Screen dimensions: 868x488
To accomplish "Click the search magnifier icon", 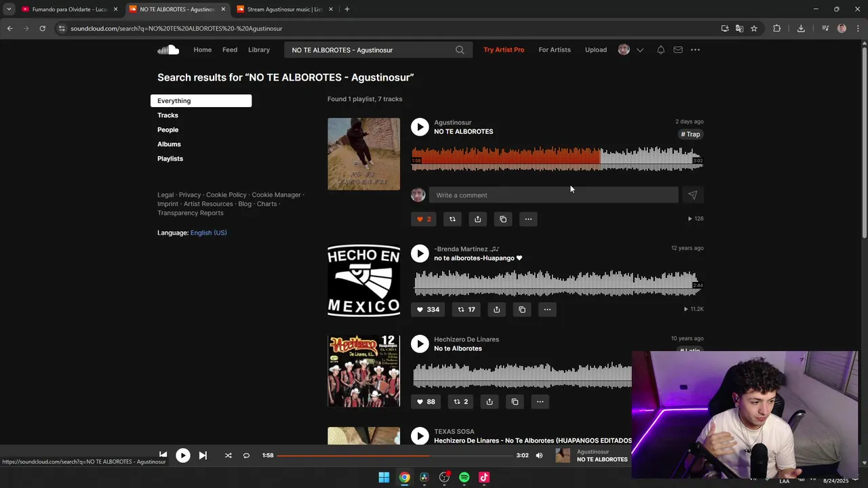I will tap(460, 49).
